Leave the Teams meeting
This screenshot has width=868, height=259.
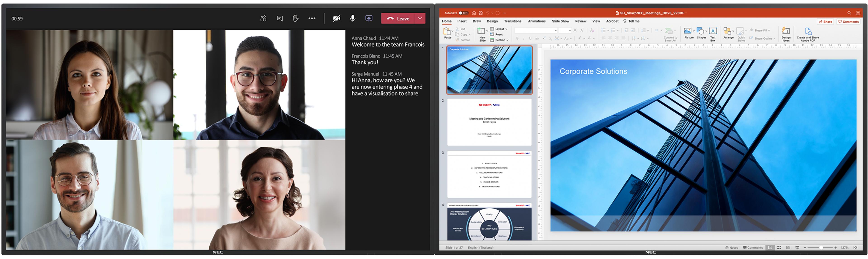tap(398, 19)
